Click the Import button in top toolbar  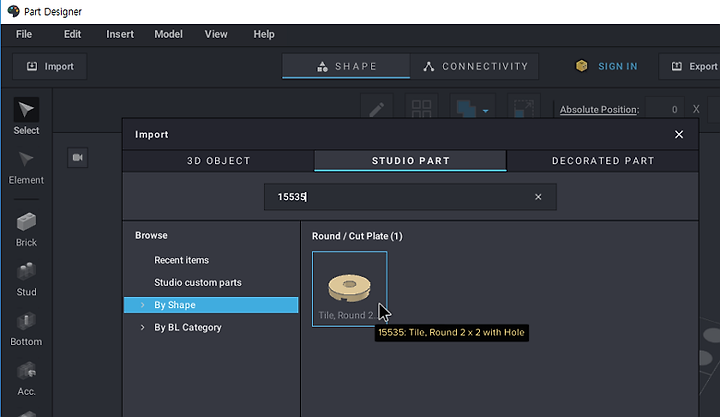(x=50, y=67)
